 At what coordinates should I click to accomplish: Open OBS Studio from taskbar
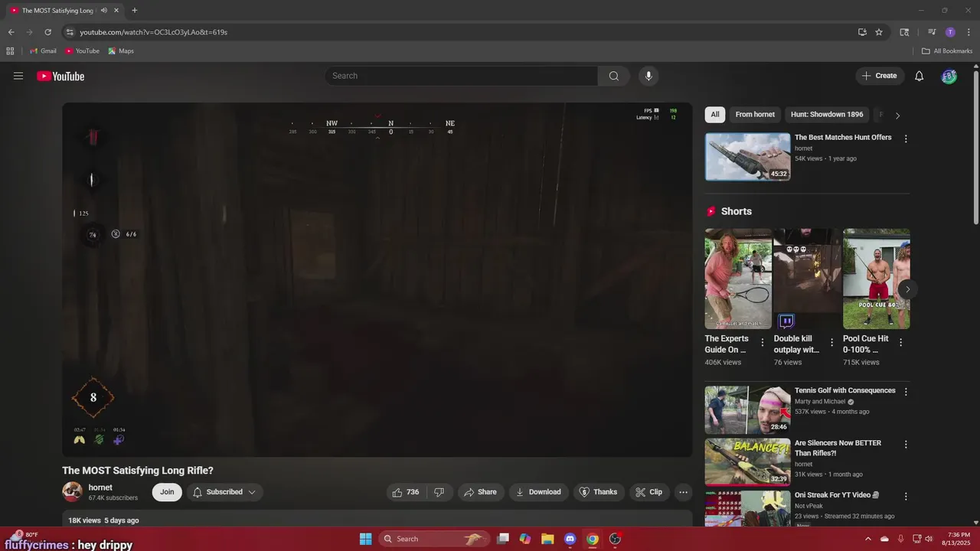point(615,539)
